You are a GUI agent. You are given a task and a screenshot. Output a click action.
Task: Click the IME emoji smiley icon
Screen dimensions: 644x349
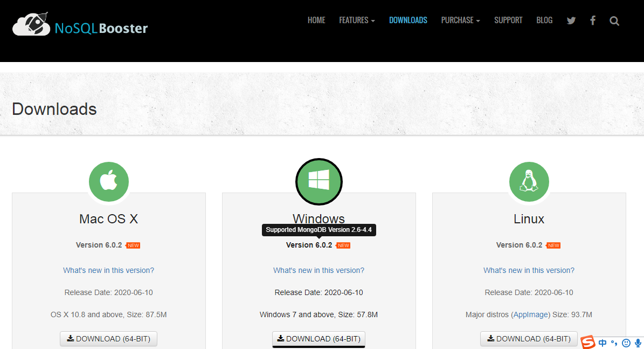click(626, 343)
